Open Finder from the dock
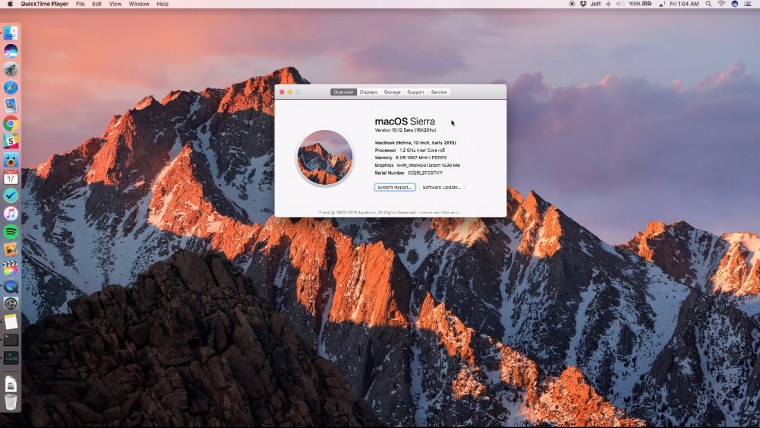 pos(11,33)
